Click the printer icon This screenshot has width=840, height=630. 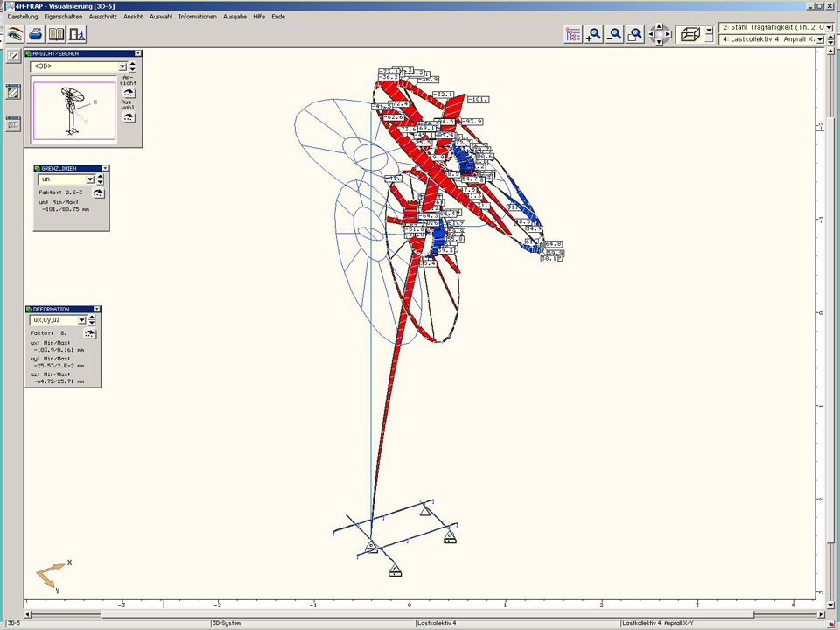tap(36, 34)
